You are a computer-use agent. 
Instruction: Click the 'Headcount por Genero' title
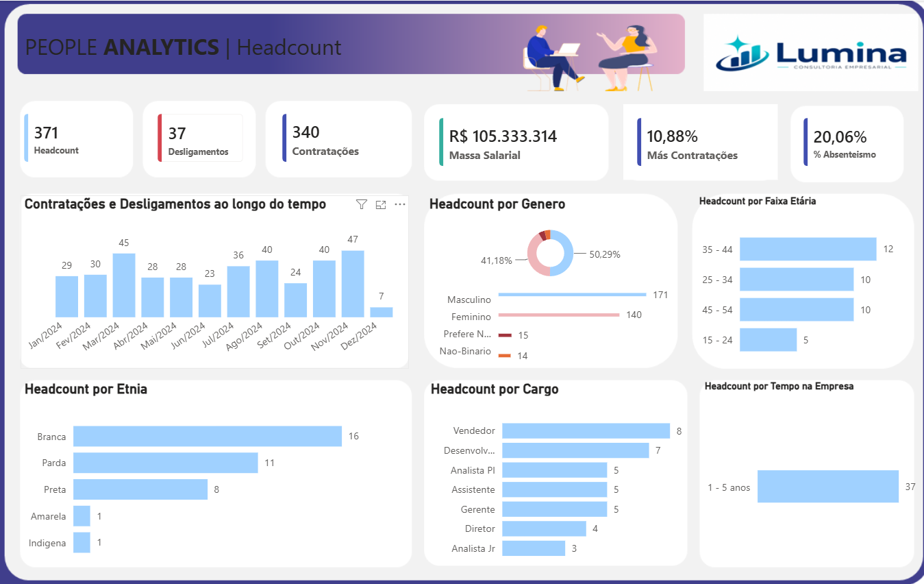tap(497, 204)
